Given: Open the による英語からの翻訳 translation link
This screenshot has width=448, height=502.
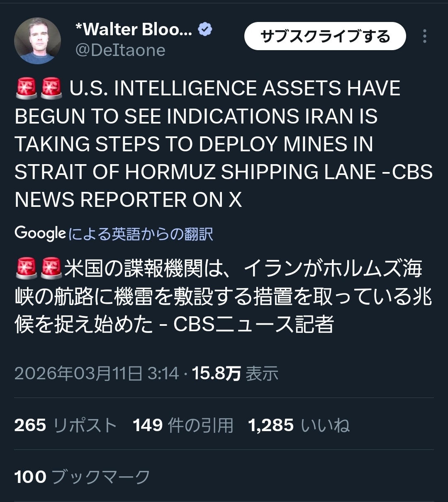Looking at the screenshot, I should 141,234.
